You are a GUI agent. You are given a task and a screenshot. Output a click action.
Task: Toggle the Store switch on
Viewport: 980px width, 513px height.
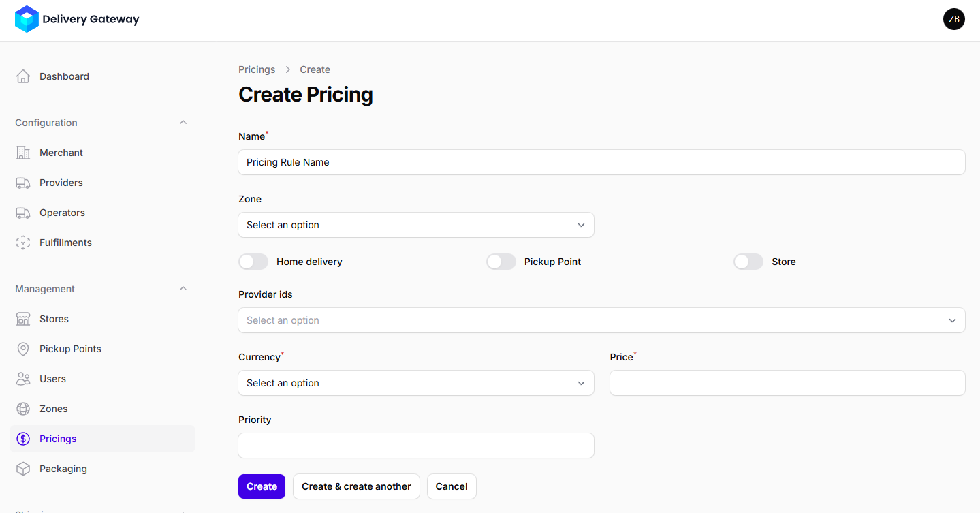[748, 262]
